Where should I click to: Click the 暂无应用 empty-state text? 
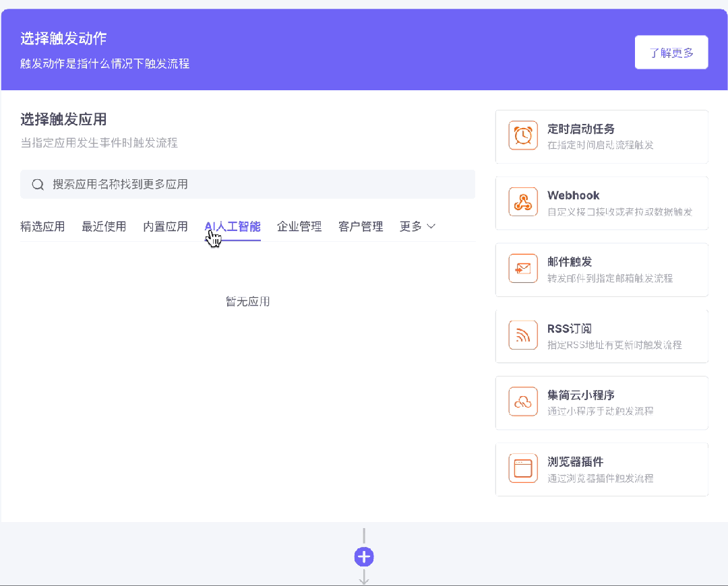pos(247,302)
